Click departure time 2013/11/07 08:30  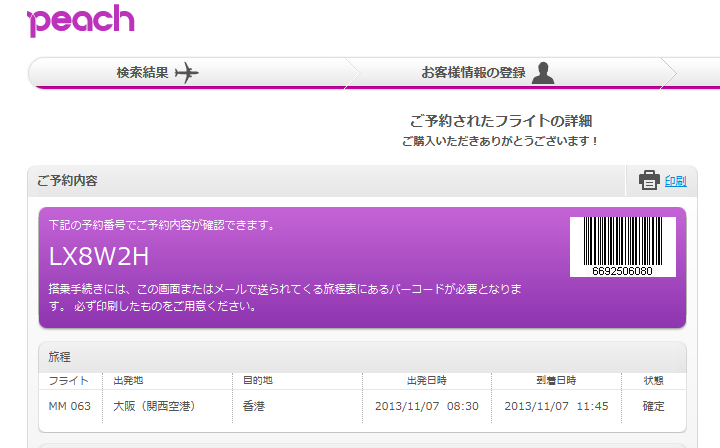coord(426,407)
